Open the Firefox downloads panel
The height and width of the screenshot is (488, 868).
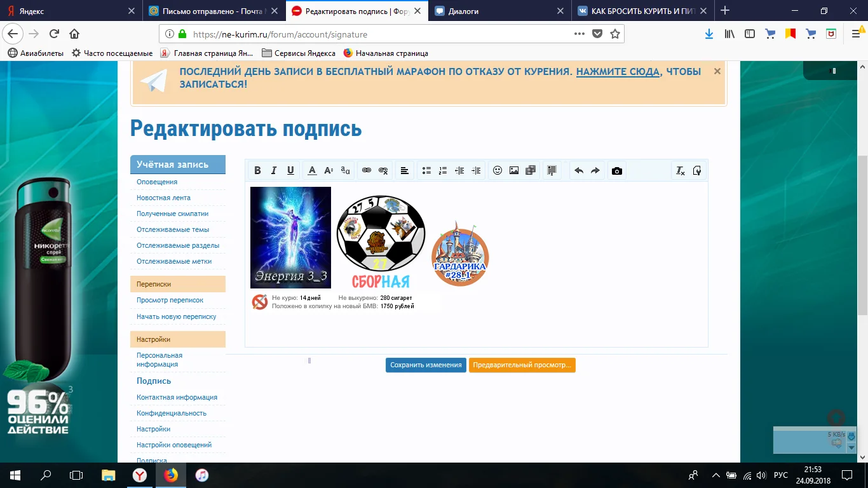pyautogui.click(x=709, y=34)
